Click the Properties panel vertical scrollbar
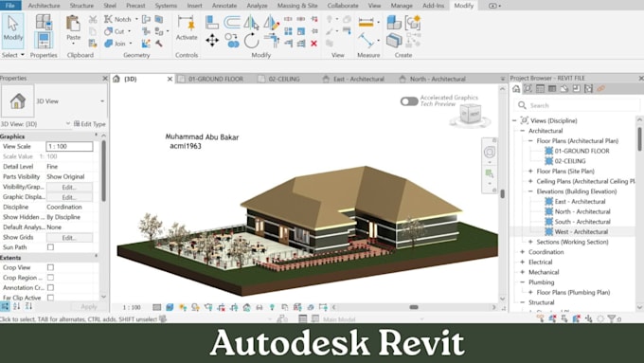Screen dimensions: 644x363 [x=103, y=171]
